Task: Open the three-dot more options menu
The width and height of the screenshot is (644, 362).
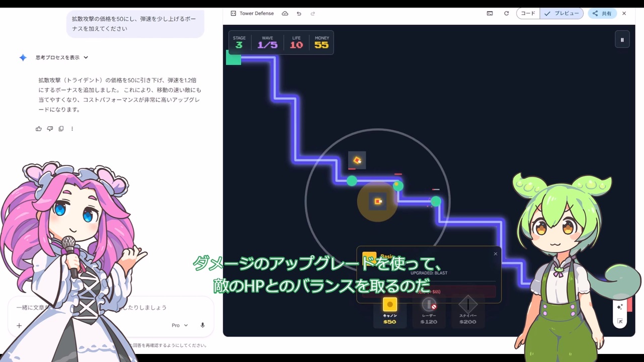Action: pyautogui.click(x=72, y=129)
